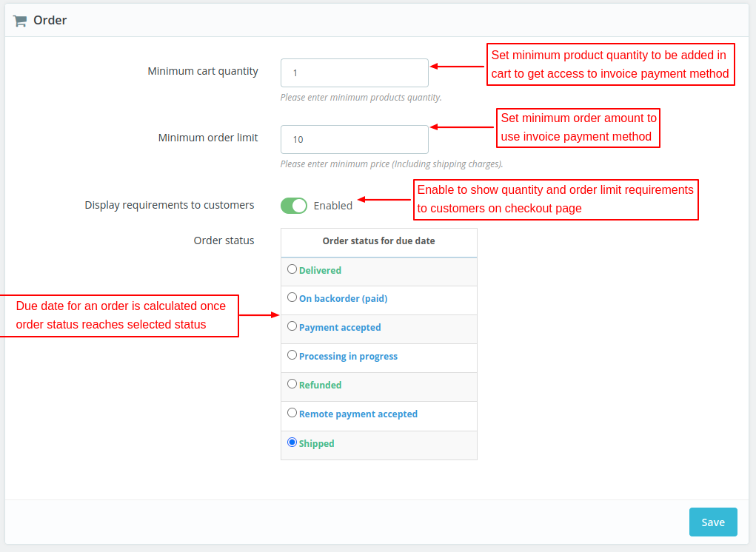Click the Delivered status label
756x552 pixels.
click(320, 271)
